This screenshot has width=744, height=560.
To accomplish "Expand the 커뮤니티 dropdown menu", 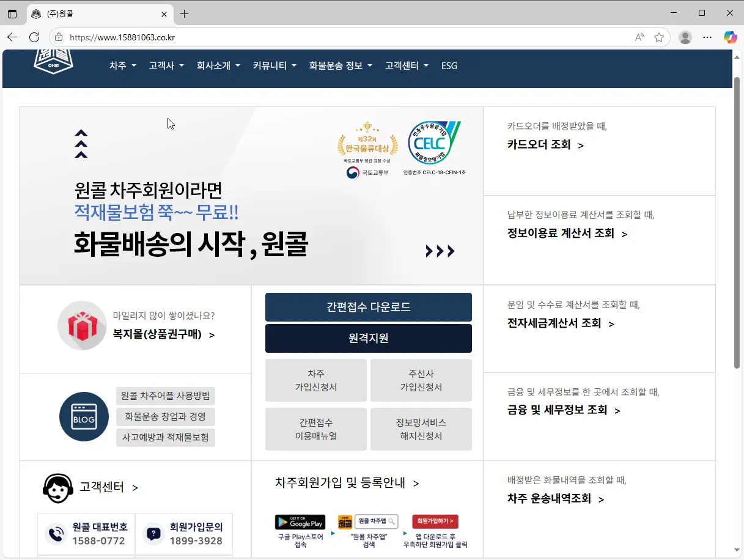I will tap(274, 65).
